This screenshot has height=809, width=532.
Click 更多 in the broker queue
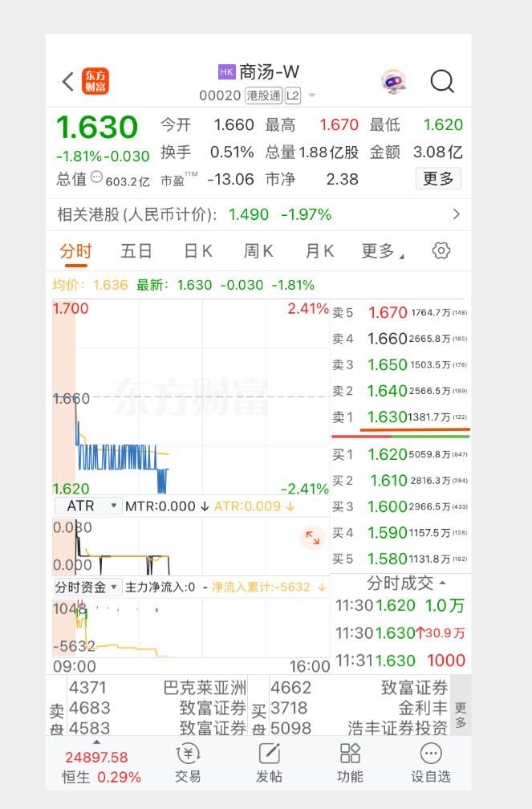[461, 714]
